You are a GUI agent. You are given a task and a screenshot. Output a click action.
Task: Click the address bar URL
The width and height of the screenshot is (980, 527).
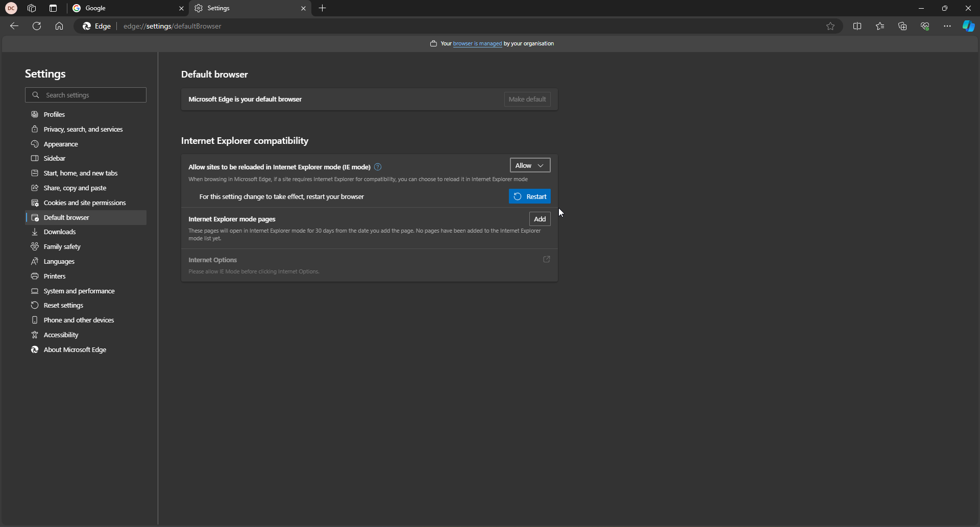click(173, 26)
